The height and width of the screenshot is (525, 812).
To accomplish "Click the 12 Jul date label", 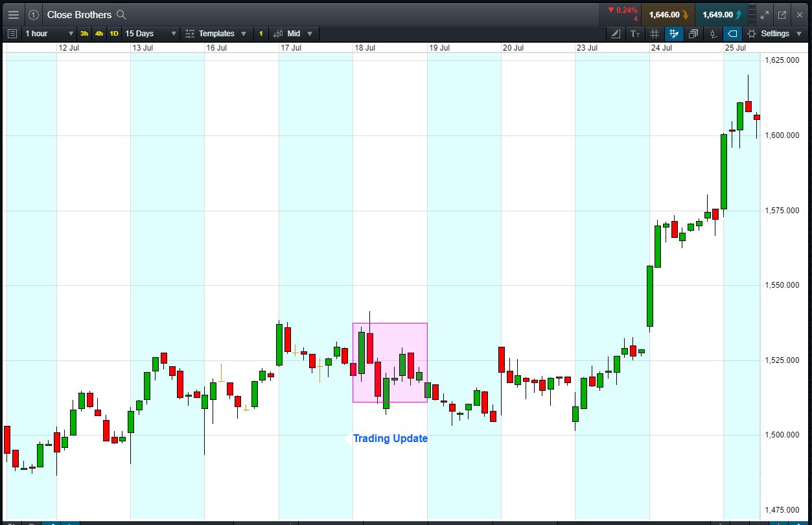I will pos(69,48).
